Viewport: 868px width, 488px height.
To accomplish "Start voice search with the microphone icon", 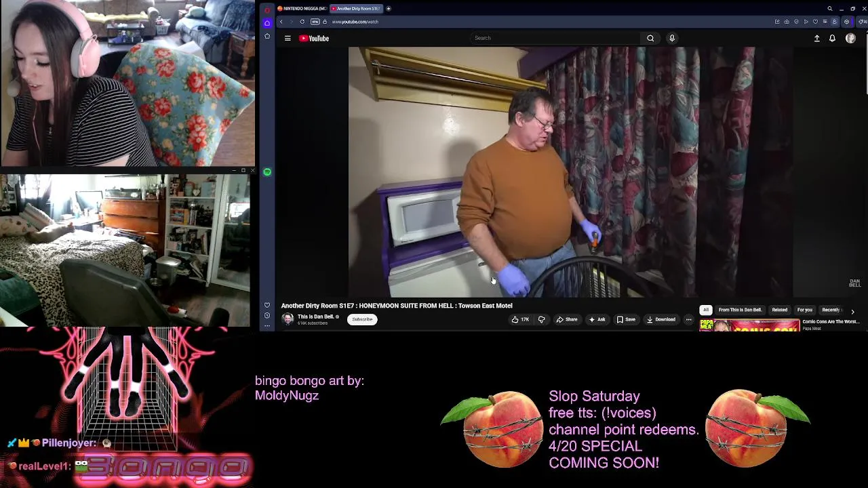I will (x=672, y=38).
